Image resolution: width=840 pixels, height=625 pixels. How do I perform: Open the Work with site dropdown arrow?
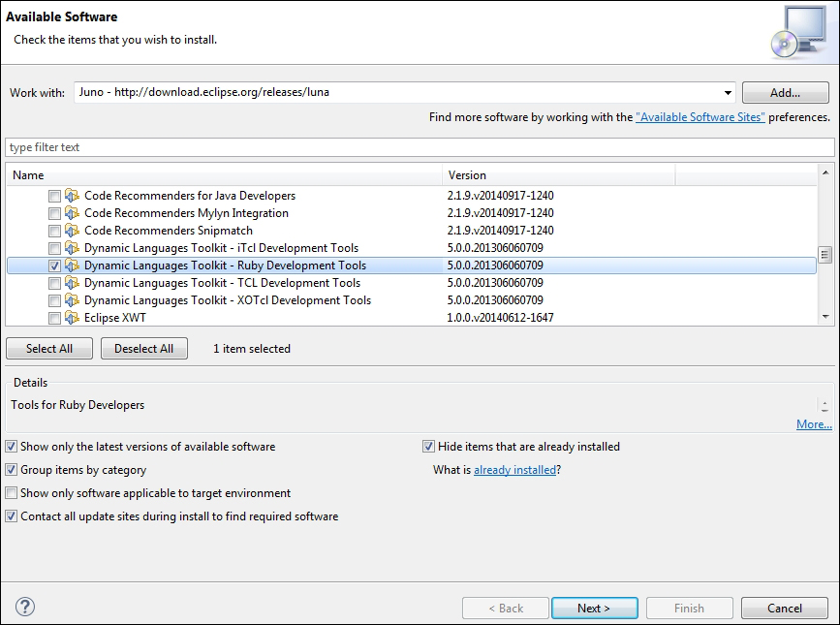click(x=728, y=93)
